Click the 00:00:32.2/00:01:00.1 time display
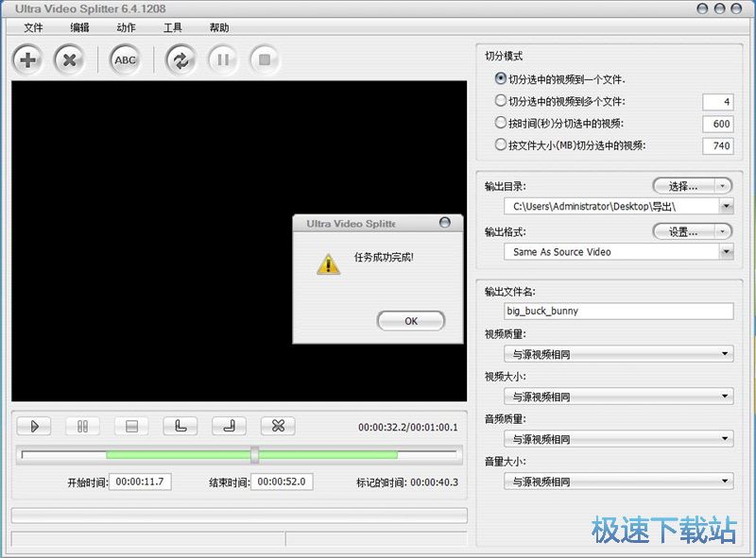756x558 pixels. coord(408,427)
